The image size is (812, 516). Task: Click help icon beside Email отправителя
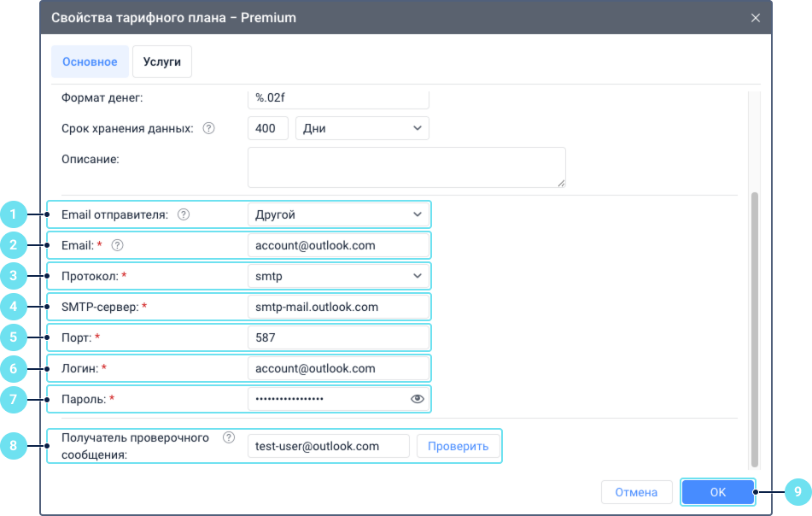[184, 214]
